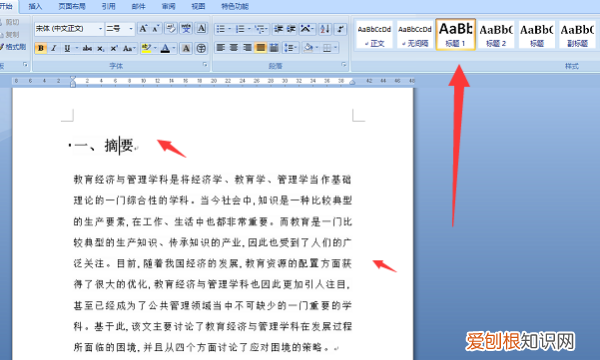Image resolution: width=600 pixels, height=360 pixels.
Task: Click the Shrink Font icon
Action: (155, 29)
